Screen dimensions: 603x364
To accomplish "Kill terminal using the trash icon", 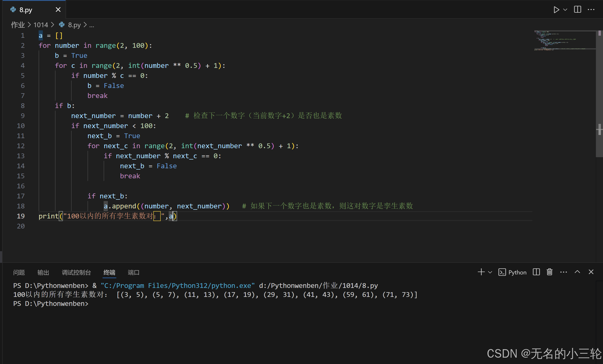I will (550, 272).
